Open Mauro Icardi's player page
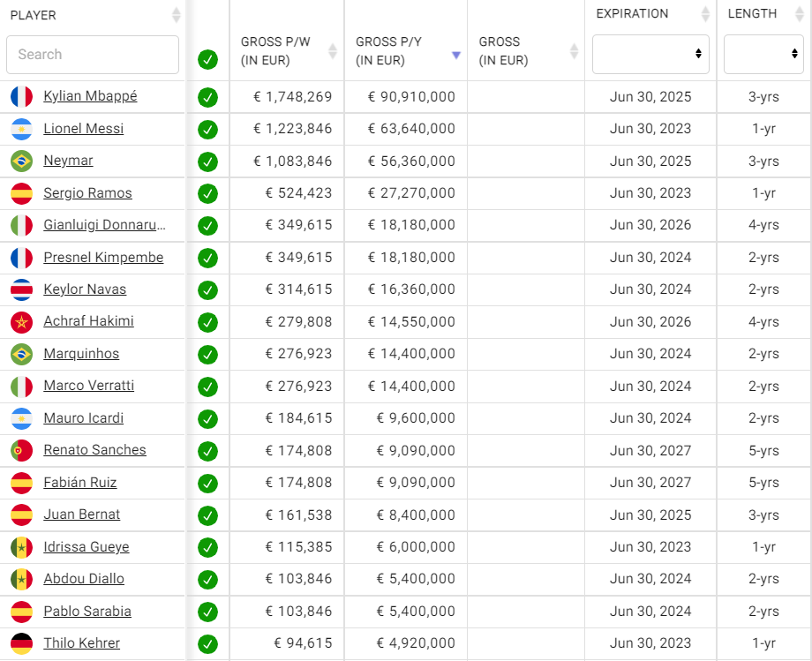812x661 pixels. (83, 417)
